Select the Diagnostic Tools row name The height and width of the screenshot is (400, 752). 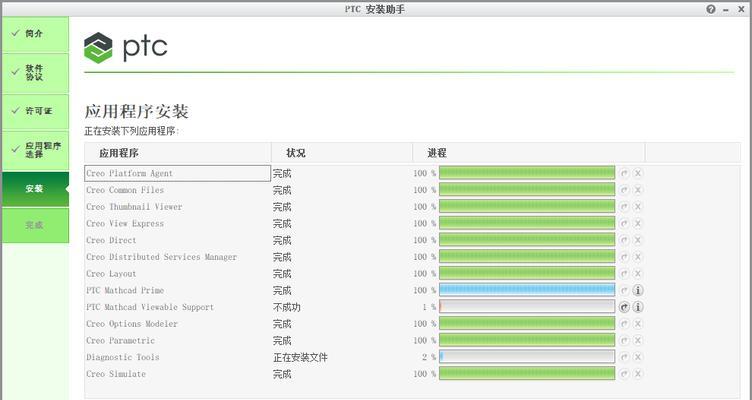tap(123, 357)
